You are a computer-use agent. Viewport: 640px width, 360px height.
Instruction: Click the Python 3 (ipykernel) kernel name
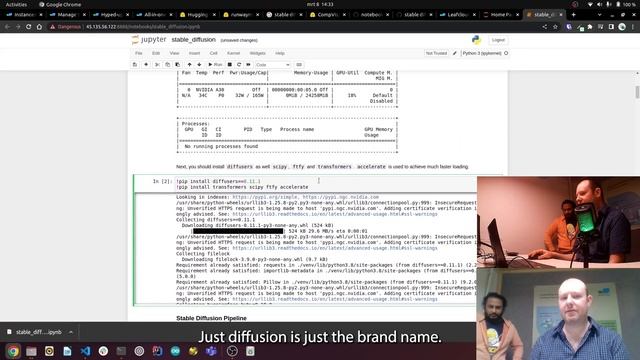click(482, 53)
